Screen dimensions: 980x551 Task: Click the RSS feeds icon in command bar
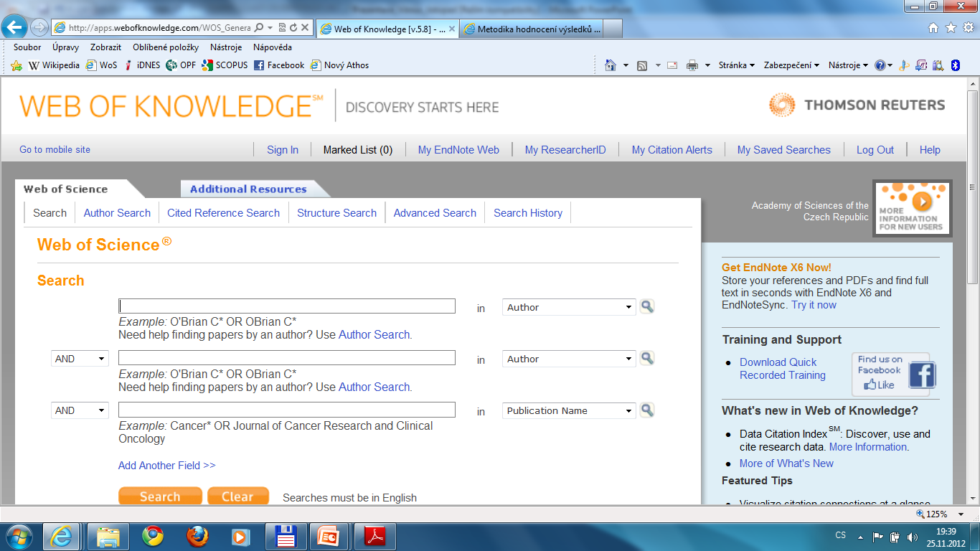click(x=642, y=65)
